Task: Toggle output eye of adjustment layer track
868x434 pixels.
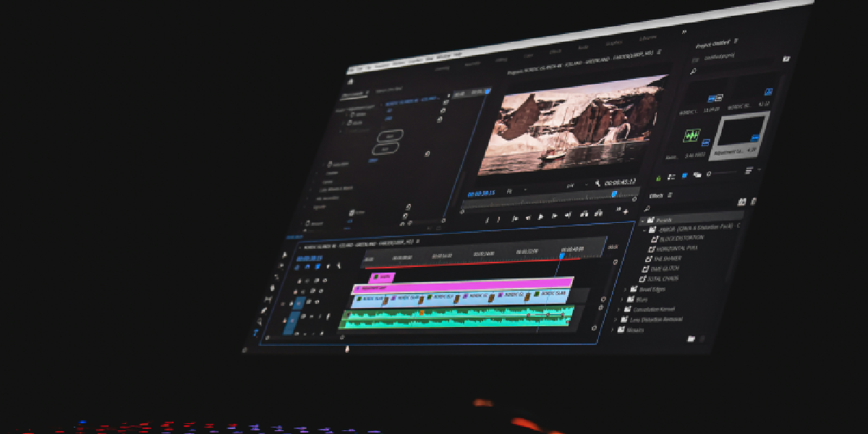Action: click(x=320, y=291)
